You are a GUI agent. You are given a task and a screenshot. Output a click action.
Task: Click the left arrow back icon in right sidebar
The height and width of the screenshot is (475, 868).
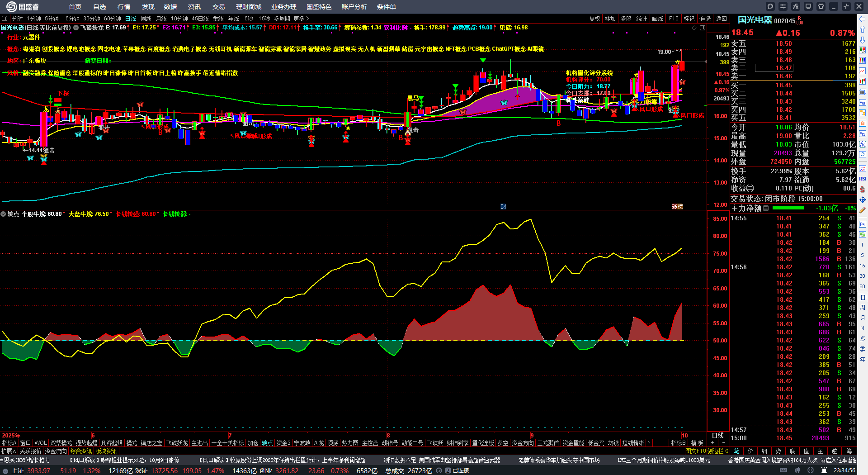[x=863, y=19]
